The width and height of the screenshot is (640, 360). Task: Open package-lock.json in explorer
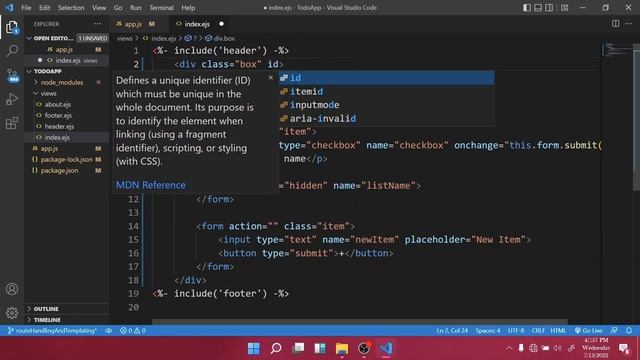(x=66, y=159)
